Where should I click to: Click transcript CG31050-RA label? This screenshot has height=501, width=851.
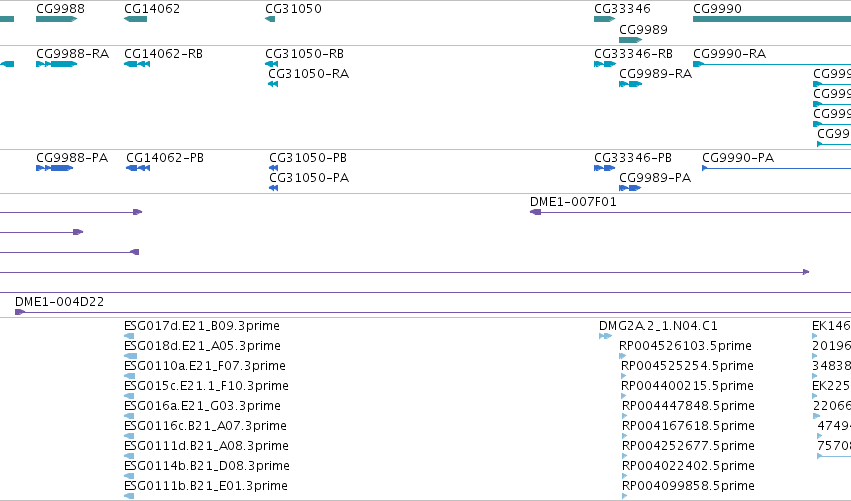pos(308,74)
